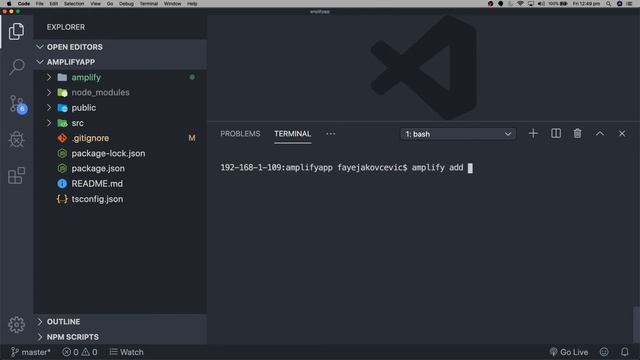Expand the src folder chevron

[x=49, y=123]
